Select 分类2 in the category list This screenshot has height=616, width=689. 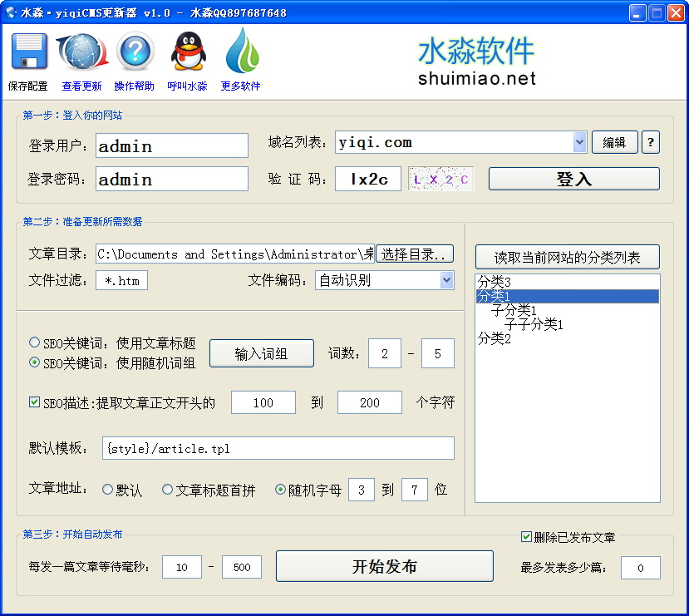click(x=568, y=338)
